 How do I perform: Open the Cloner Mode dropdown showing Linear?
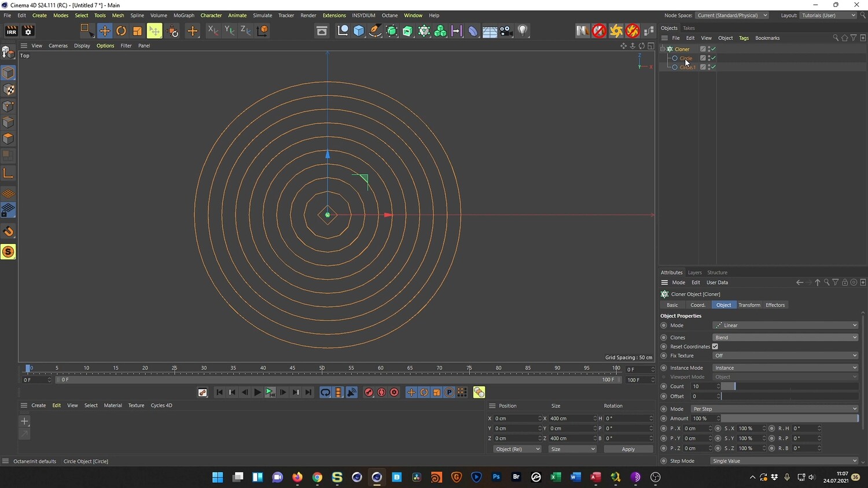785,326
